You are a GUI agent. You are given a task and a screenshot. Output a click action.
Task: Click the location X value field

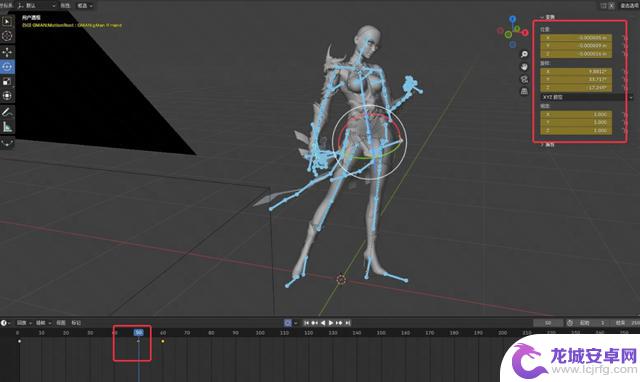(576, 38)
